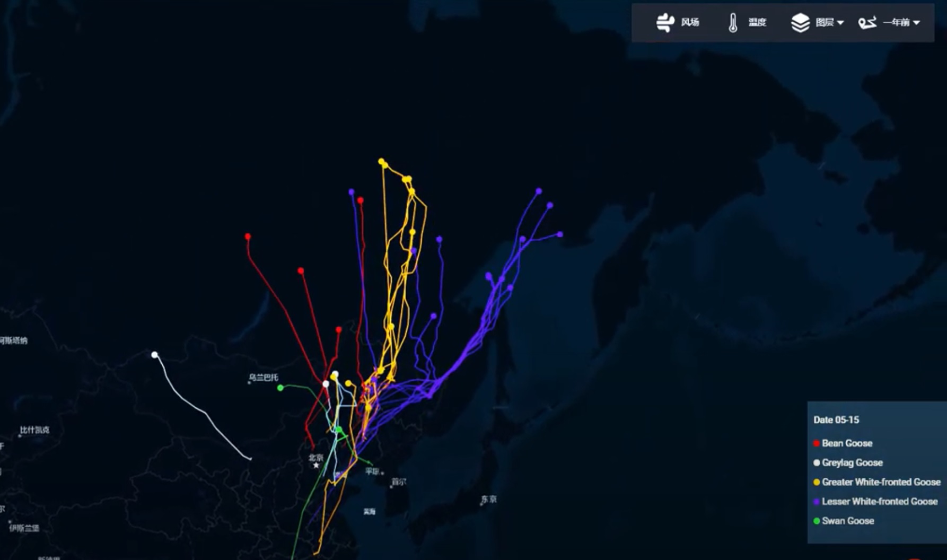The width and height of the screenshot is (947, 560).
Task: Click the Beijing star marker on map
Action: point(316,465)
